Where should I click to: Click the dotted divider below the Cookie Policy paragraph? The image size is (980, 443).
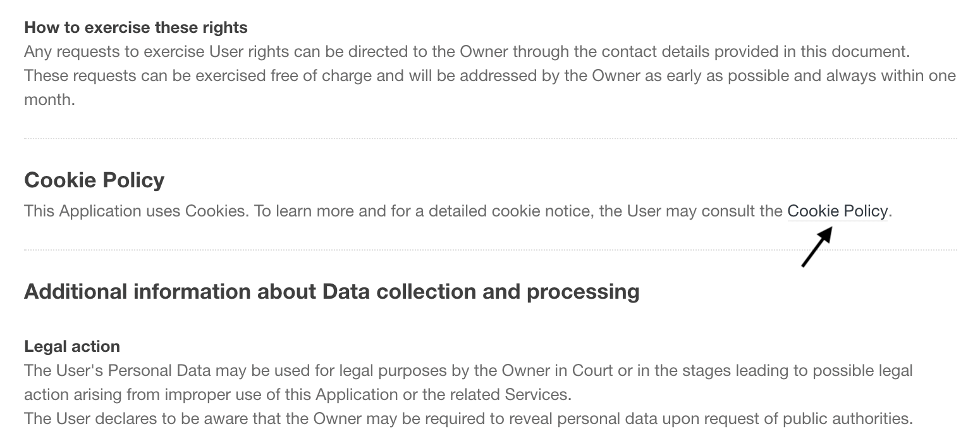490,250
